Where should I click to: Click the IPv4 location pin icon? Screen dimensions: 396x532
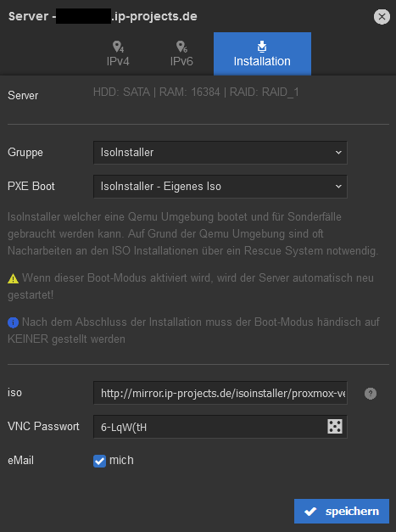tap(118, 47)
